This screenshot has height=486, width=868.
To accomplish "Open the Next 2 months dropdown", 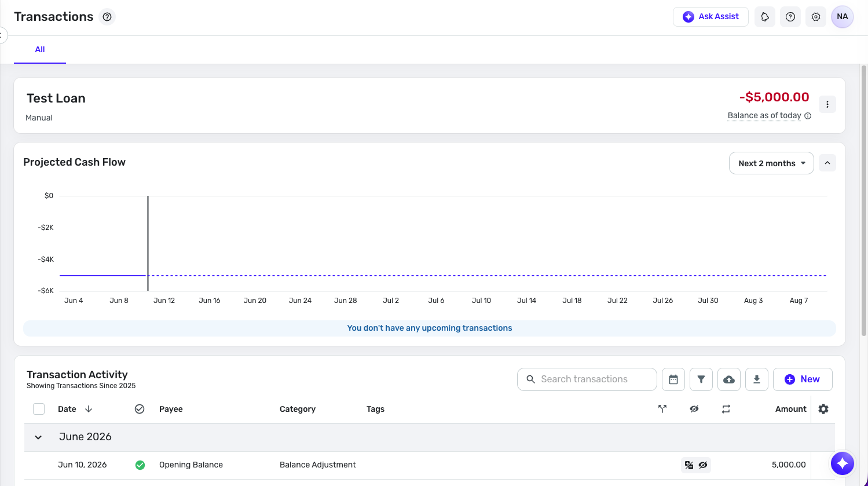I will (771, 163).
